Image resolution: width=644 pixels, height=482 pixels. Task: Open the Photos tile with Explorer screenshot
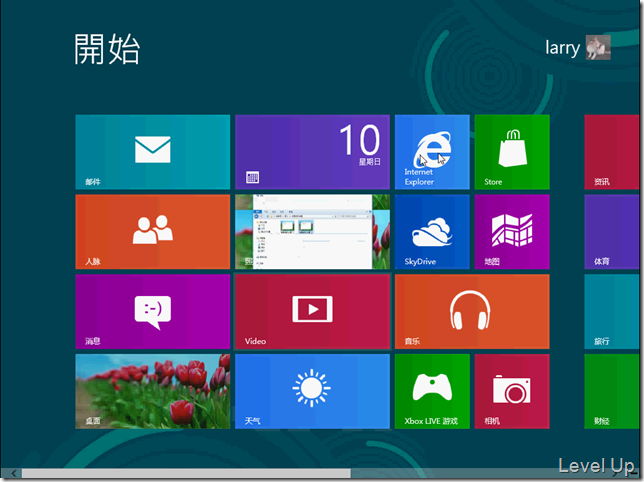pos(312,232)
